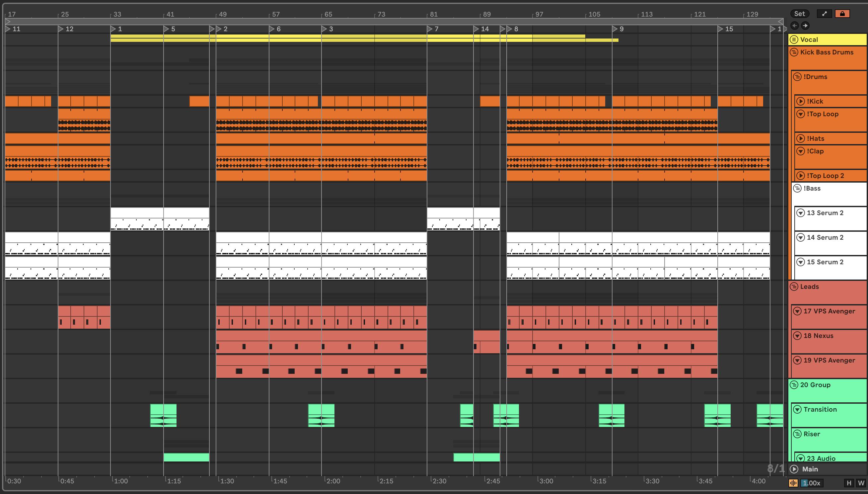Viewport: 868px width, 494px height.
Task: Jump to the next locator
Action: coord(805,26)
